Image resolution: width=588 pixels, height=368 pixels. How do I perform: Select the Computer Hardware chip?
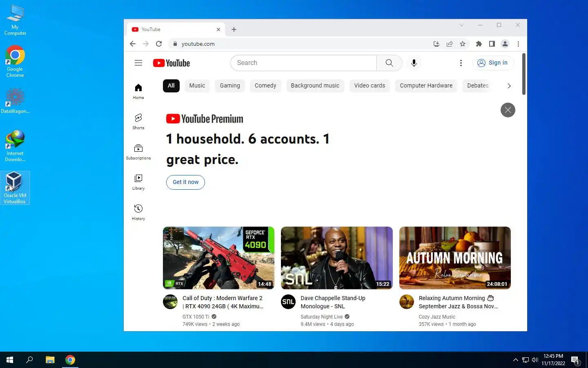[426, 85]
